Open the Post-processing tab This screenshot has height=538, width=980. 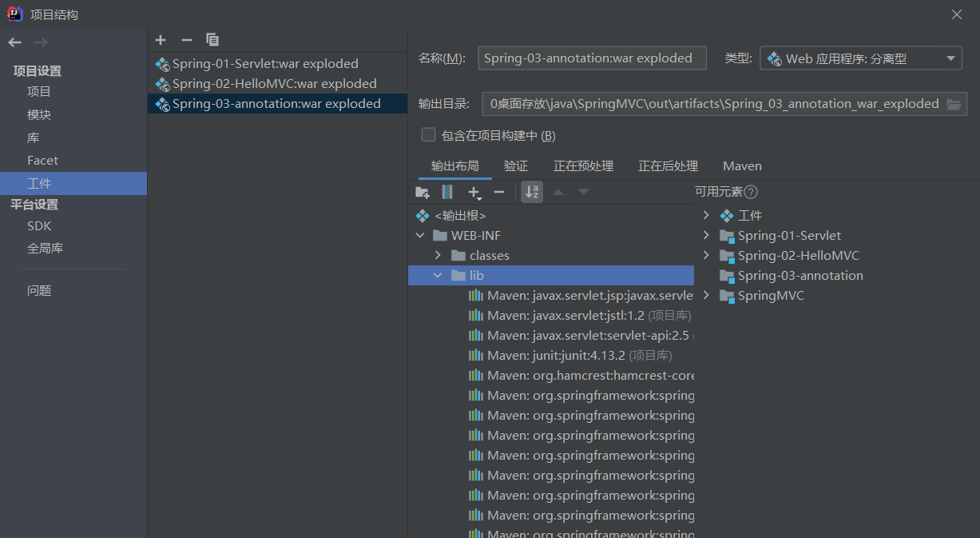point(669,166)
